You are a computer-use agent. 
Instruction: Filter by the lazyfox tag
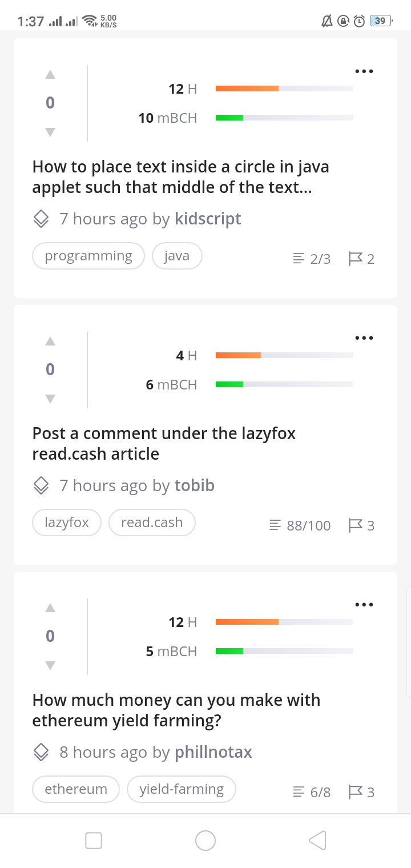[67, 523]
